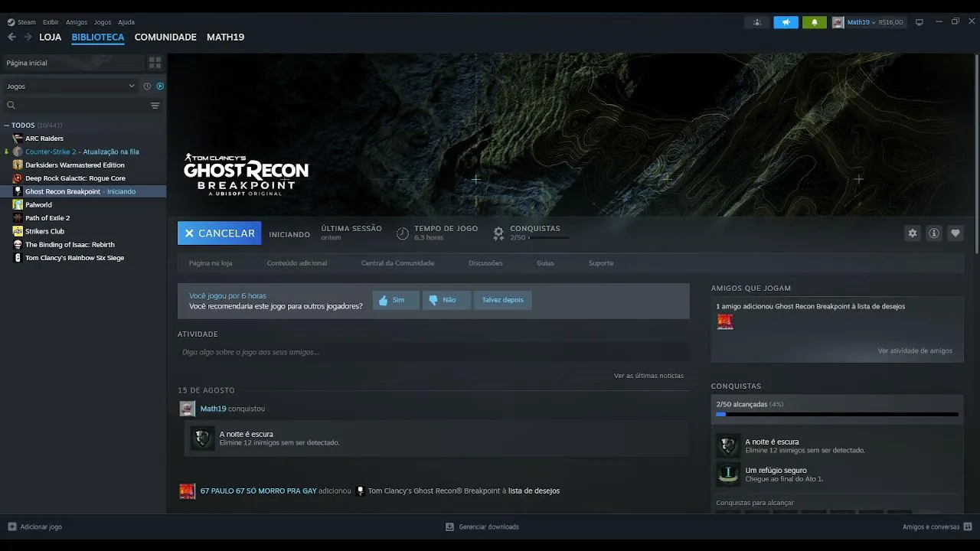The height and width of the screenshot is (551, 980).
Task: Cancel the game launch with CANCELAR
Action: (x=219, y=233)
